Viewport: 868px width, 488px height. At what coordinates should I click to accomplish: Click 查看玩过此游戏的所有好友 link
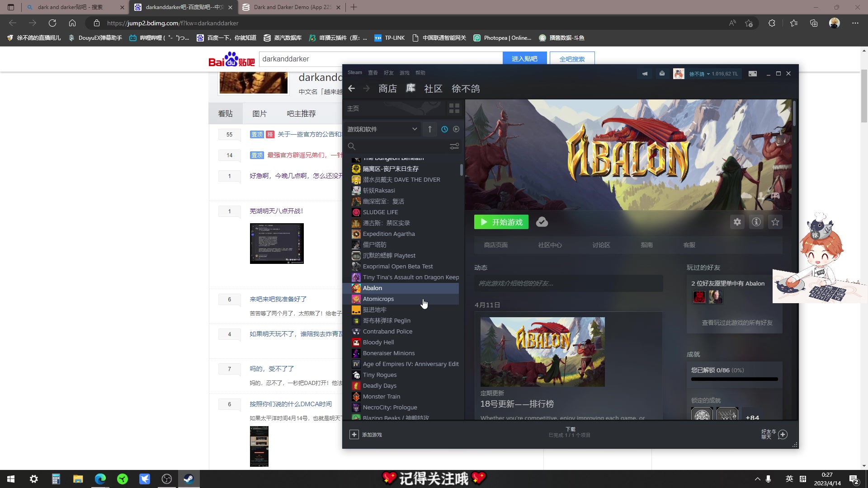(x=737, y=323)
